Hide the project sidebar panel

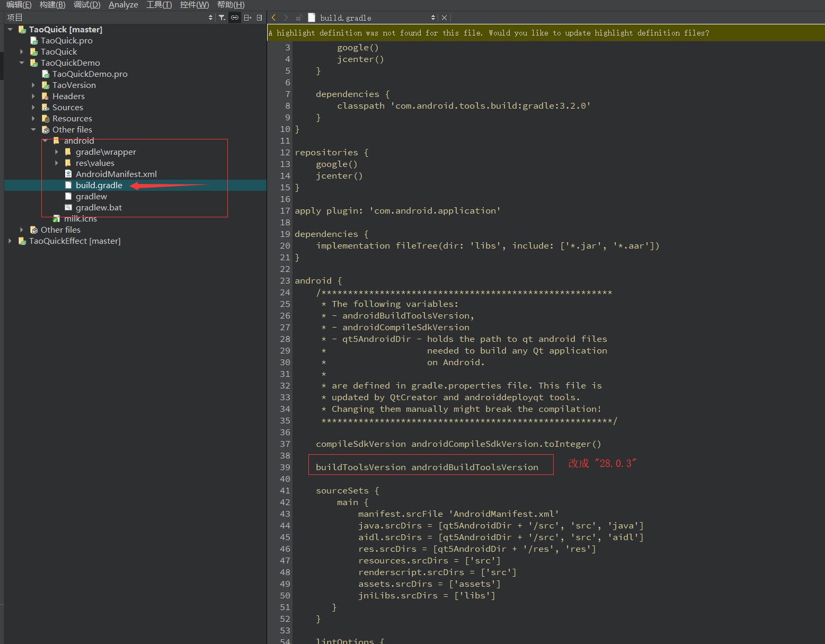click(259, 17)
